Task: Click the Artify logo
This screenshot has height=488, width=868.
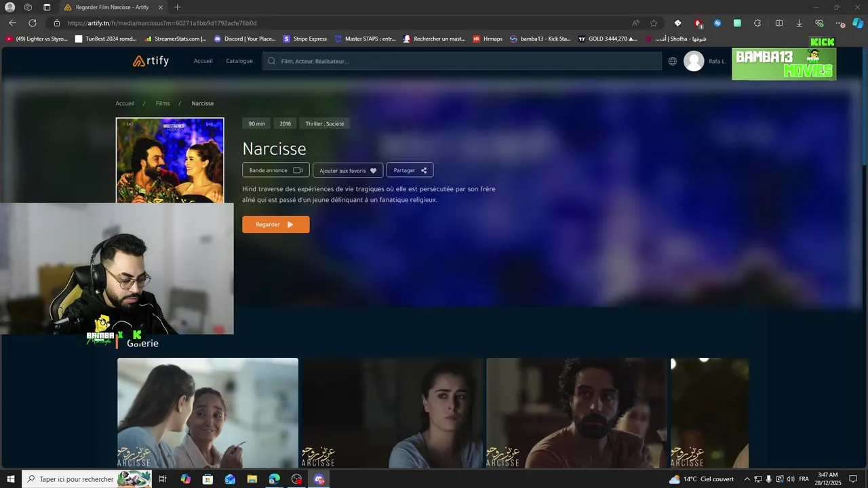Action: pos(151,61)
